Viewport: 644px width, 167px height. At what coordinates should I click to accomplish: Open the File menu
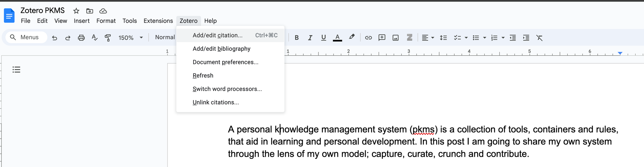point(26,21)
